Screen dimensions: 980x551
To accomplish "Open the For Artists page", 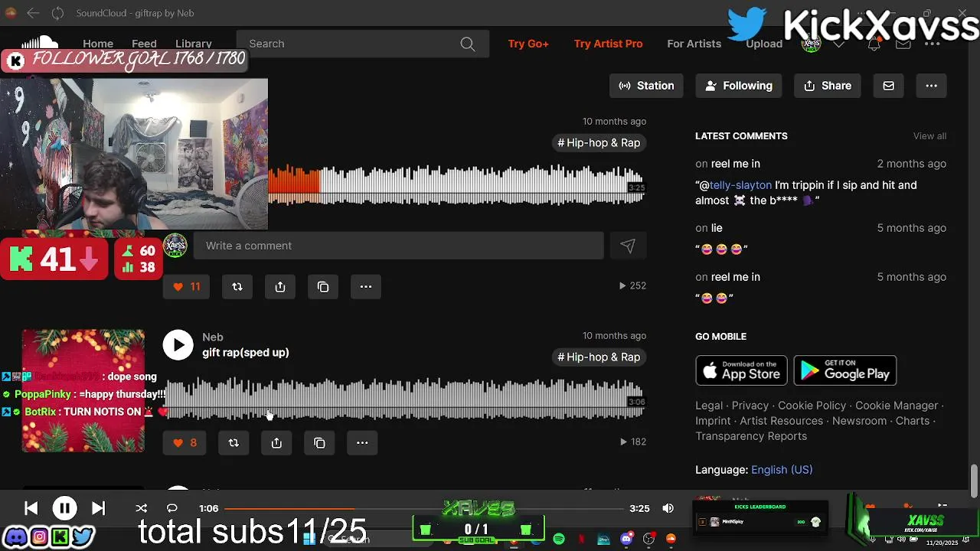I will click(x=694, y=44).
